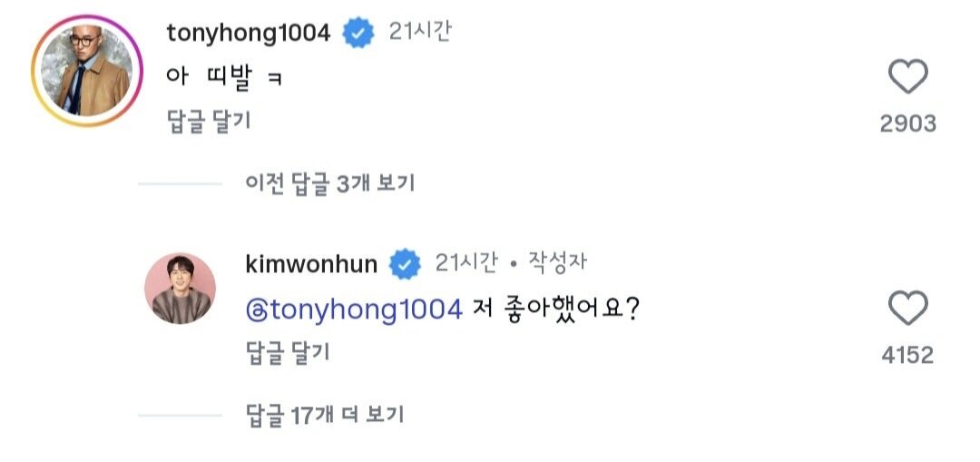Click the verified badge next to kimwonhun
The height and width of the screenshot is (462, 980).
(x=405, y=265)
